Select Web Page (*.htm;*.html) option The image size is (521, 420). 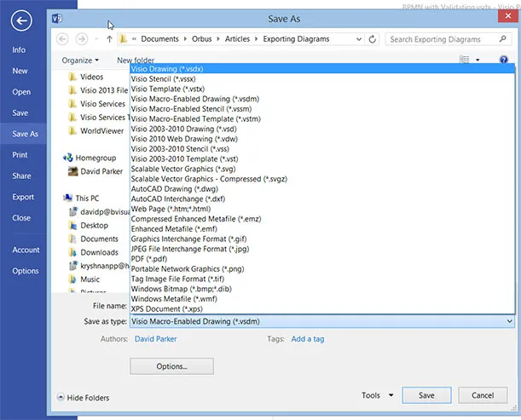point(322,209)
